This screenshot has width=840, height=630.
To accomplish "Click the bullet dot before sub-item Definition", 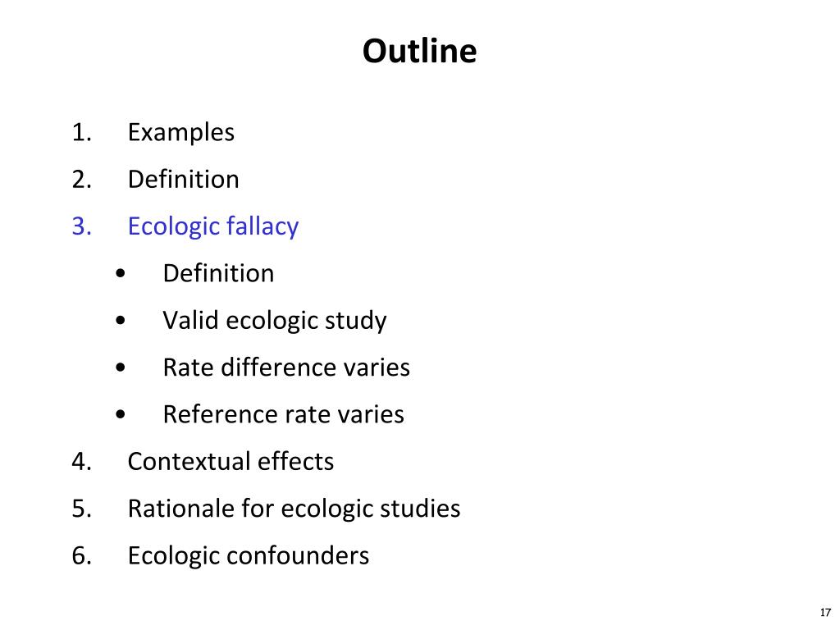I will tap(121, 273).
